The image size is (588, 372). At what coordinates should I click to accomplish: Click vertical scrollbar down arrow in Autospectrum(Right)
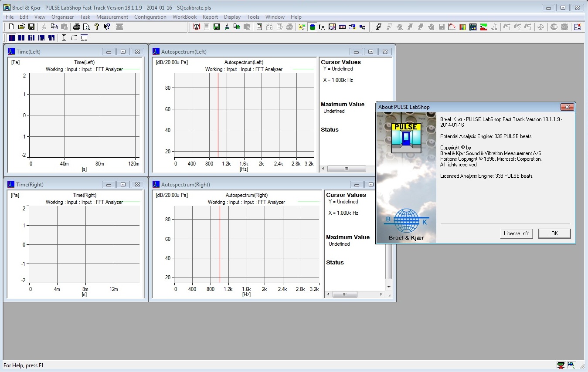(x=389, y=287)
